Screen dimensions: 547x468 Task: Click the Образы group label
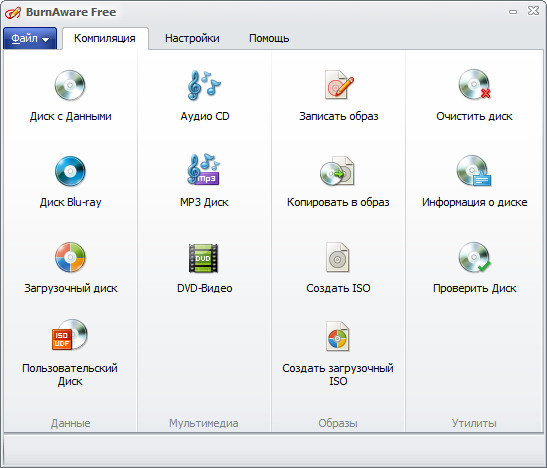coord(338,423)
